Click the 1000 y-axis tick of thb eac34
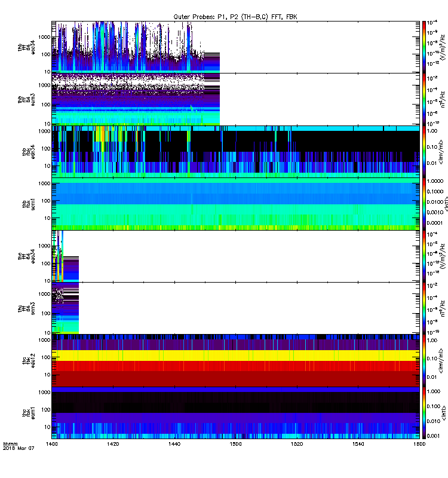Image resolution: width=448 pixels, height=478 pixels. (44, 37)
